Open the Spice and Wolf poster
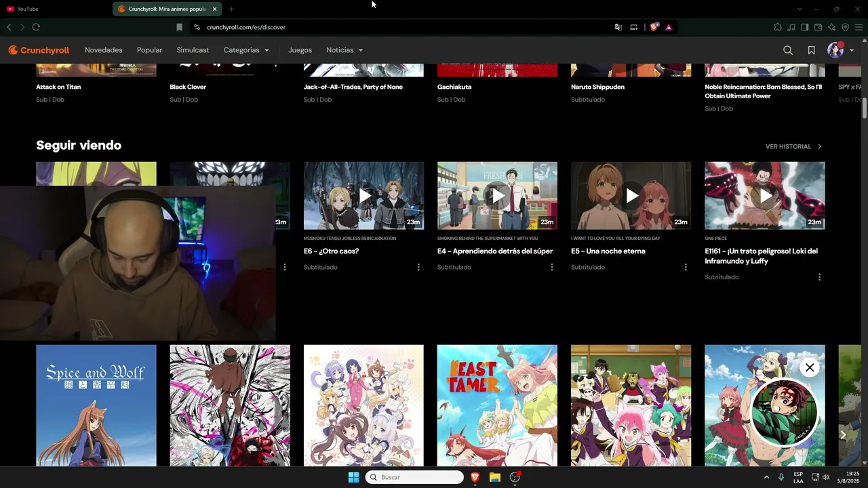The image size is (868, 488). (x=96, y=405)
